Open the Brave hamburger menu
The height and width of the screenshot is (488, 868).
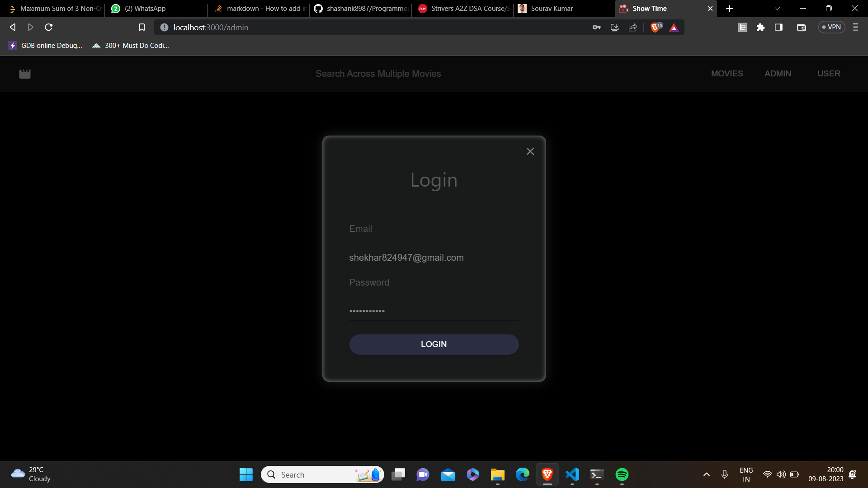pyautogui.click(x=855, y=28)
